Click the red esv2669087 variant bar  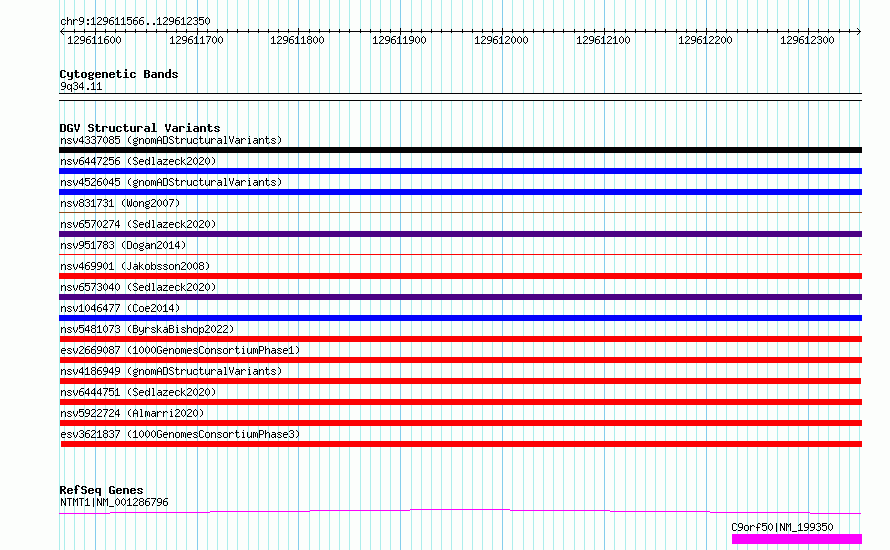click(460, 360)
